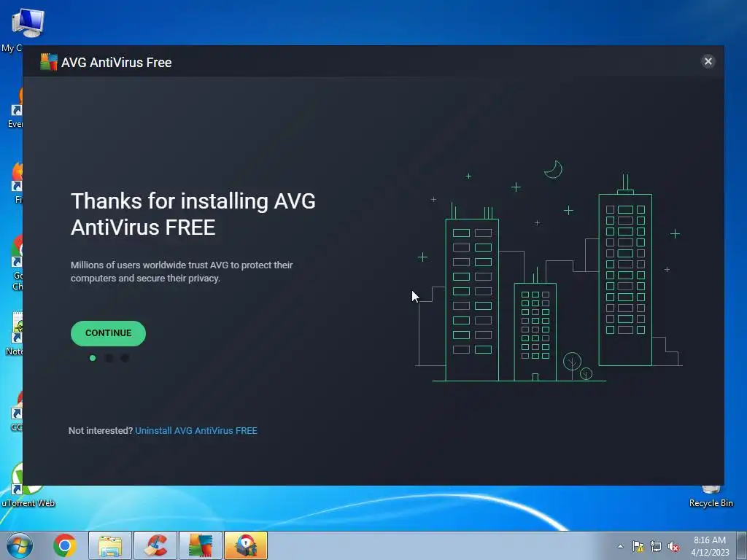Click the green CONTINUE button
Image resolution: width=747 pixels, height=560 pixels.
[108, 333]
